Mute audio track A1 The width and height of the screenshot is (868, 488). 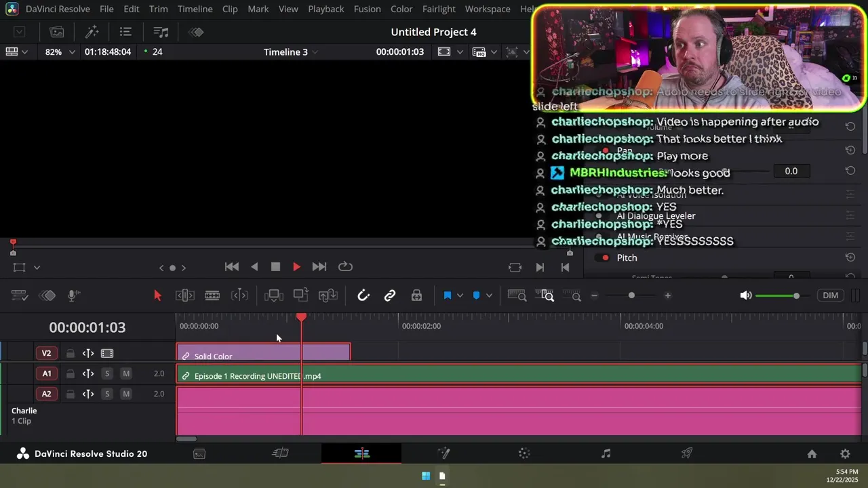click(x=126, y=373)
